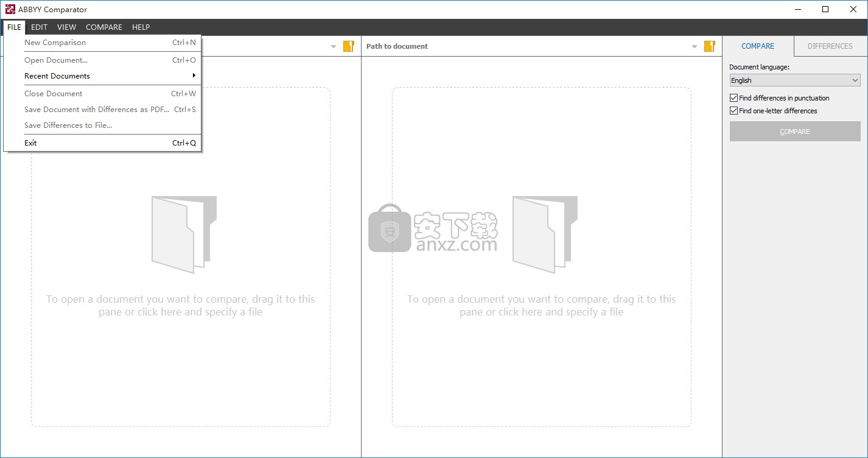Image resolution: width=868 pixels, height=458 pixels.
Task: Toggle Find differences in punctuation checkbox
Action: [x=733, y=98]
